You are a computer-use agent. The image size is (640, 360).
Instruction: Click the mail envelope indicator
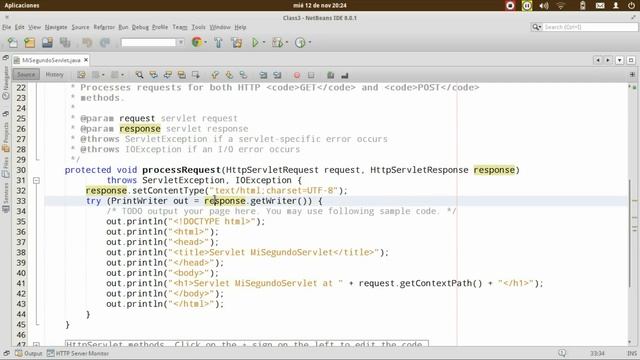point(600,5)
